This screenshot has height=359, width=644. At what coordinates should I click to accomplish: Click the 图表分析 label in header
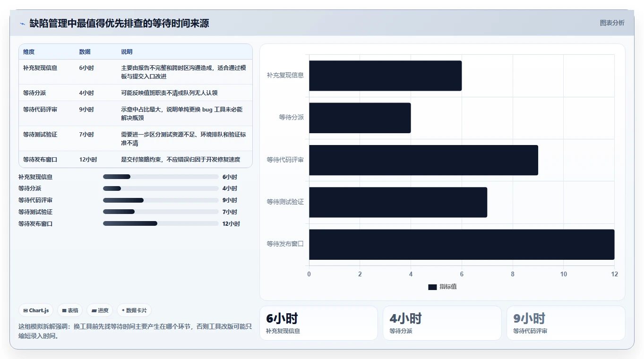612,23
